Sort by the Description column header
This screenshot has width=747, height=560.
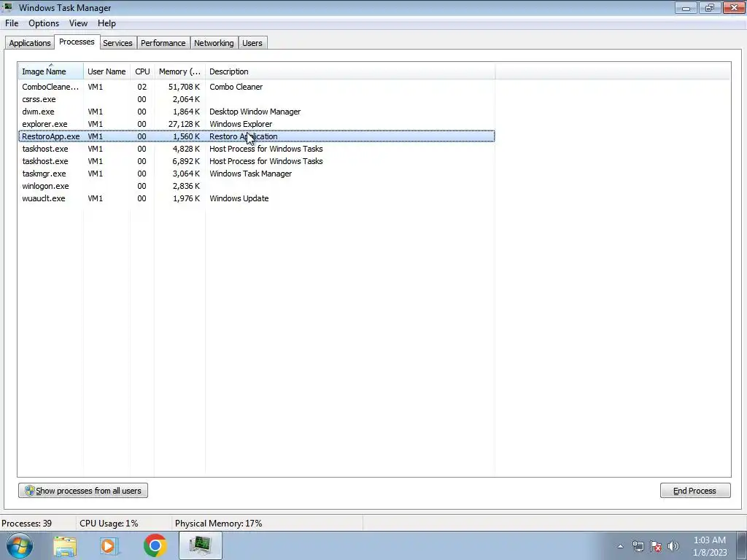(x=350, y=71)
